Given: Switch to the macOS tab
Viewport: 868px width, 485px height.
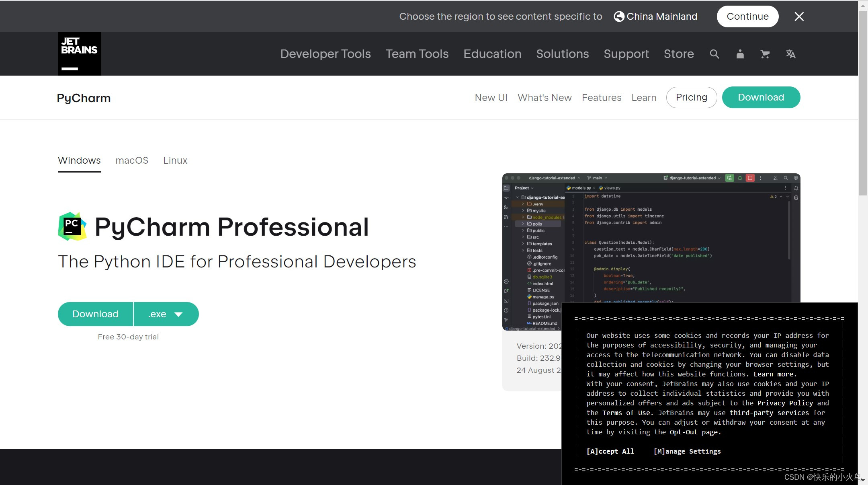Looking at the screenshot, I should pos(132,160).
